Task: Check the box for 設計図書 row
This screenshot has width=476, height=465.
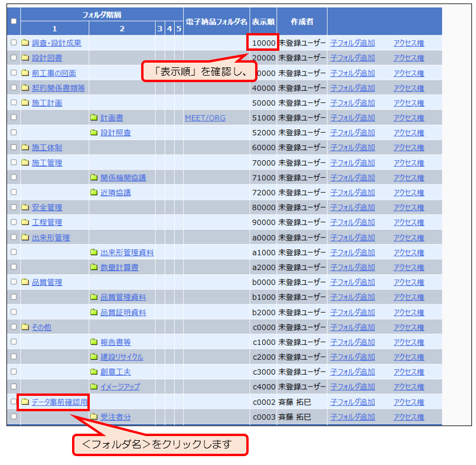Action: coord(14,58)
